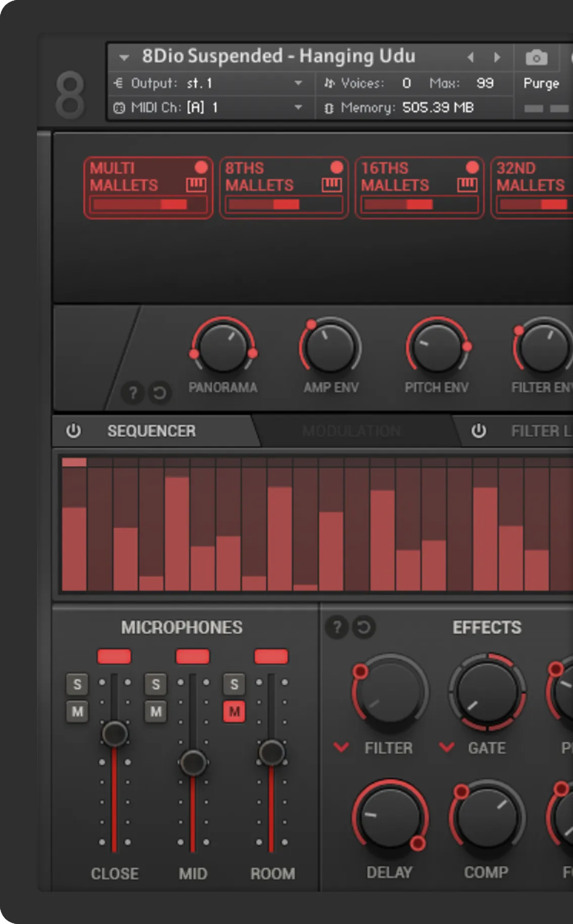Screen dimensions: 573x924
Task: Disable the MID microphone red button
Action: 193,656
